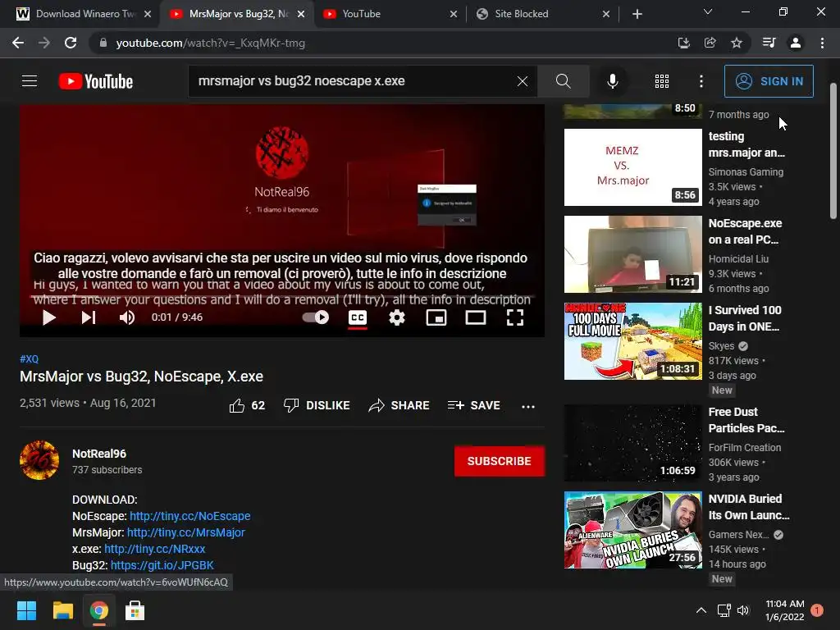This screenshot has height=630, width=840.
Task: Mute the video volume
Action: tap(127, 317)
